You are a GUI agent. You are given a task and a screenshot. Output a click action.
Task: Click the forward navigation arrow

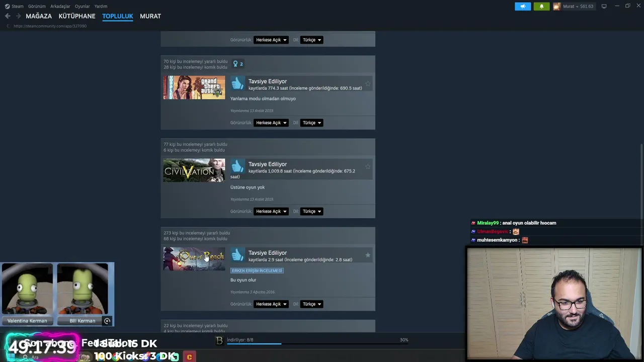18,16
